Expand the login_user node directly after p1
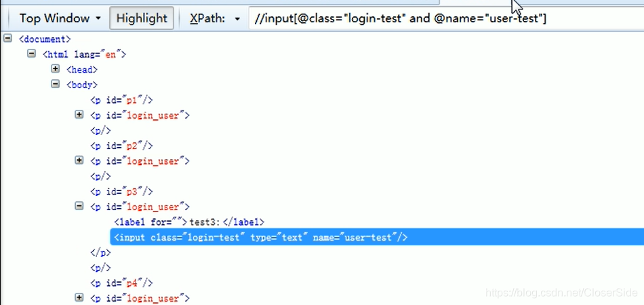The height and width of the screenshot is (305, 644). [x=79, y=115]
